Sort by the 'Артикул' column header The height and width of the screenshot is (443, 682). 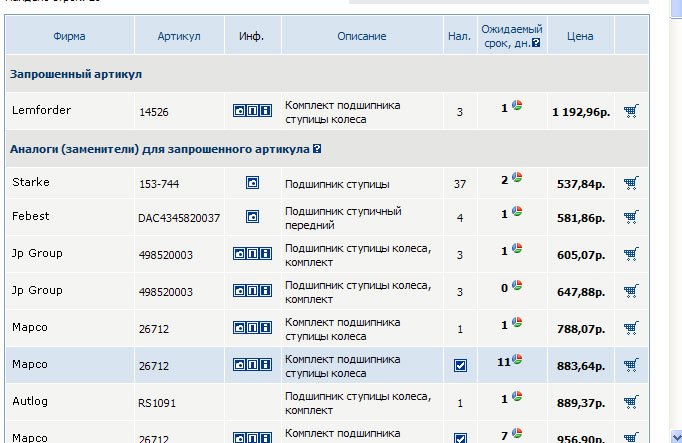pos(179,36)
